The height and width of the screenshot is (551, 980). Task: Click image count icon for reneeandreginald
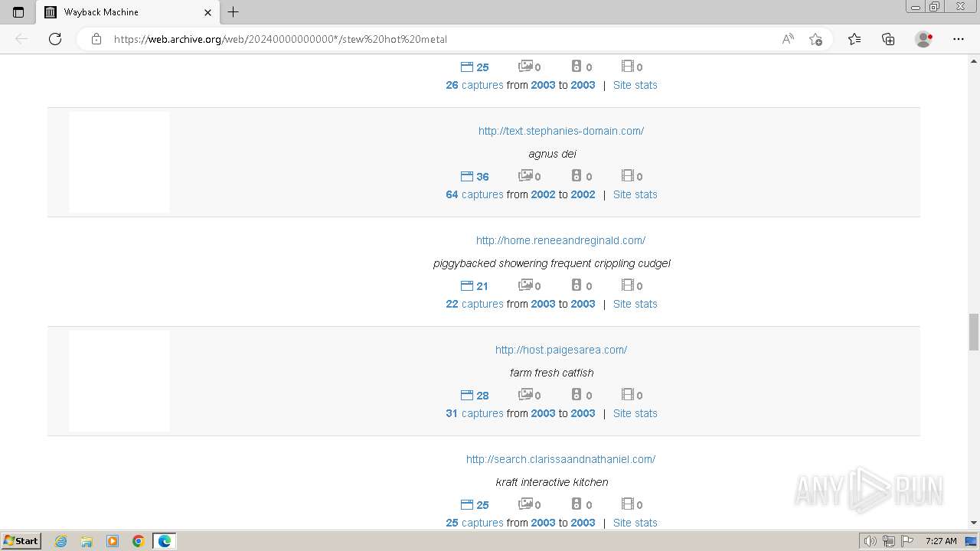(x=525, y=285)
